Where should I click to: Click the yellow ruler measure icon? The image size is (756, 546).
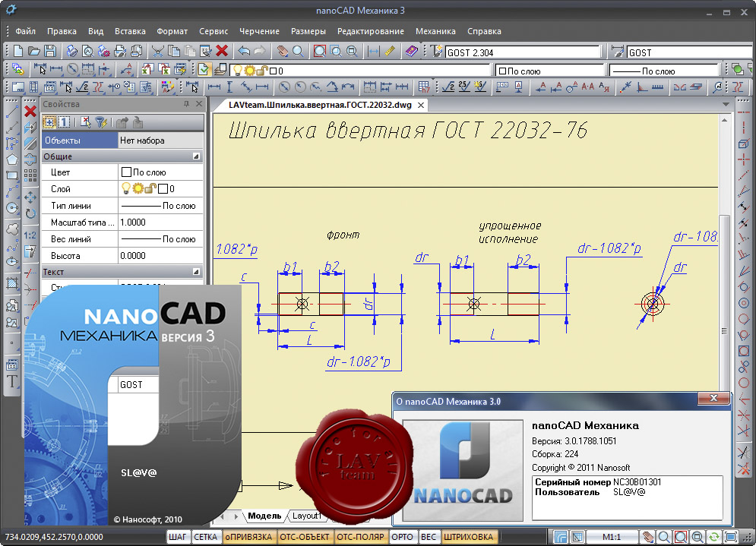click(390, 51)
